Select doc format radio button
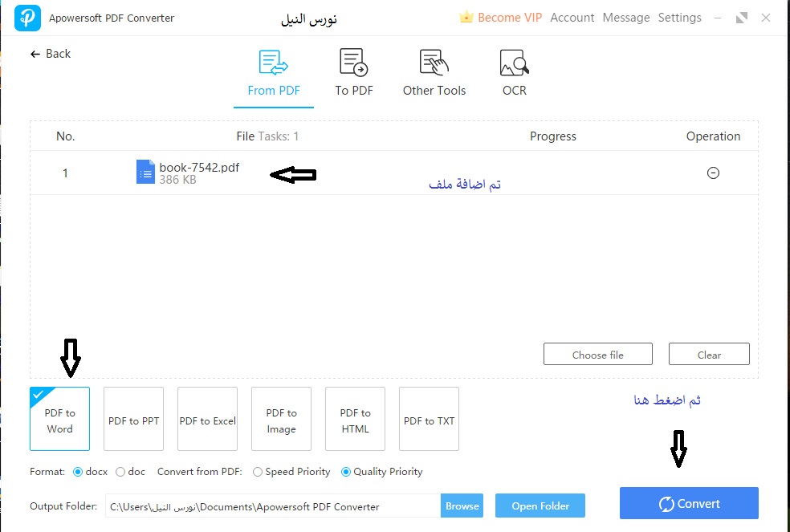 120,472
